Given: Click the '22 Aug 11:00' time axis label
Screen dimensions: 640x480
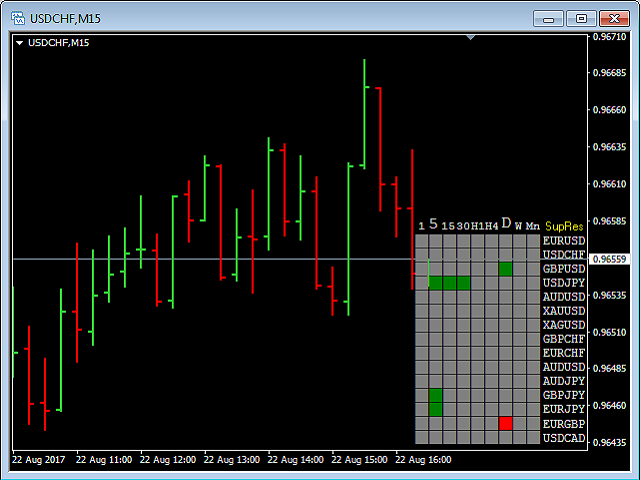Looking at the screenshot, I should tap(104, 460).
